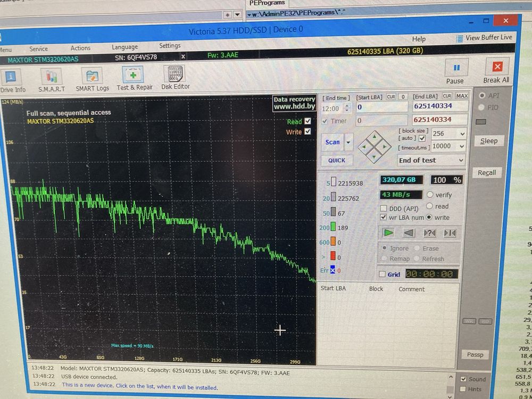
Task: Click the orange 600 ms block swatch
Action: point(333,241)
